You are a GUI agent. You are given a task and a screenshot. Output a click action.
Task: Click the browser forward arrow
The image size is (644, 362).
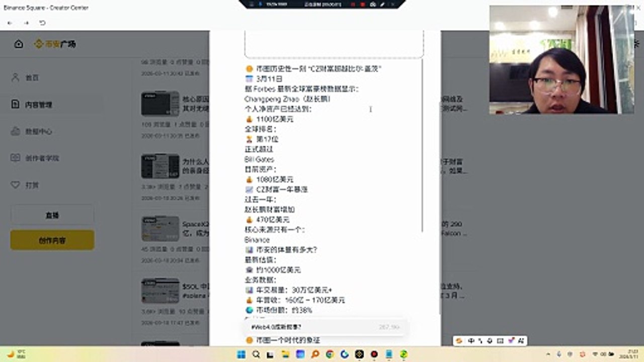tap(26, 23)
